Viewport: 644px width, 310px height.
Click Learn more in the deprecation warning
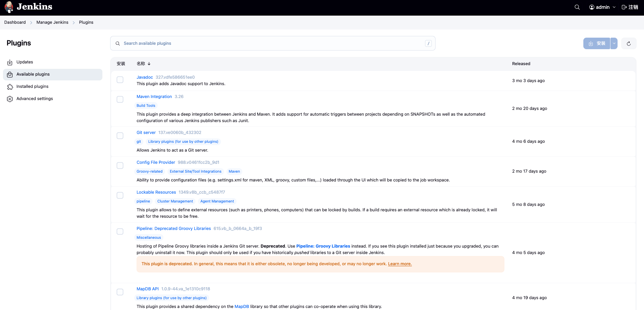[400, 264]
